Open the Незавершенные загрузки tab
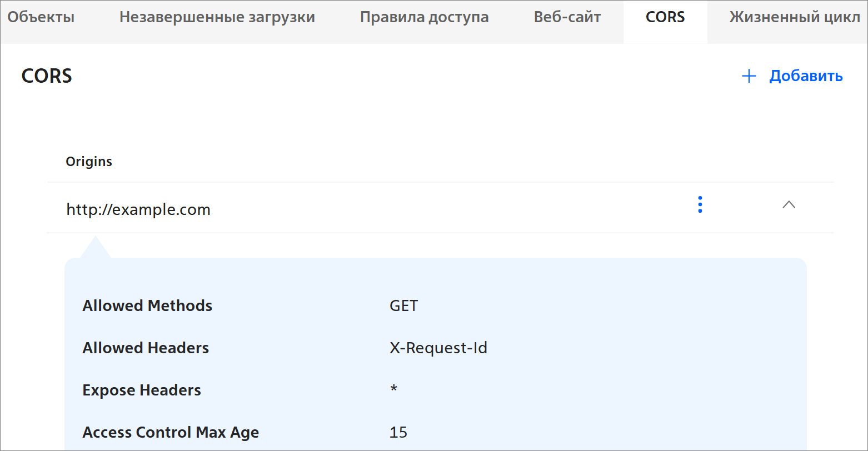This screenshot has height=451, width=868. [217, 17]
